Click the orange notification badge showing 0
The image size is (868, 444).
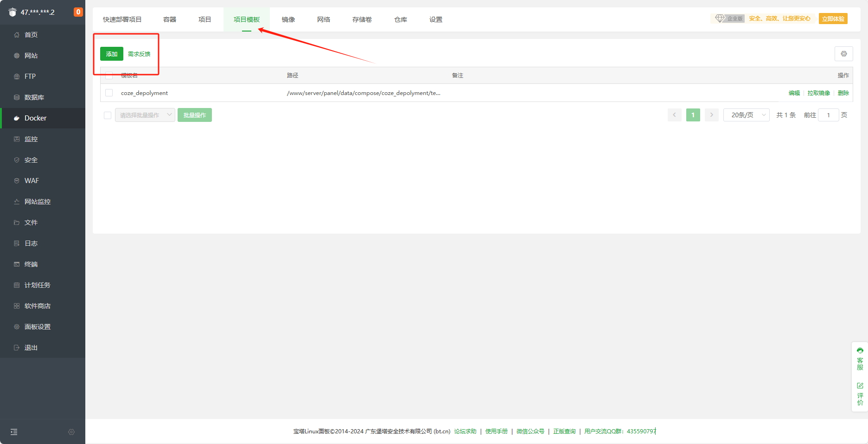[78, 12]
